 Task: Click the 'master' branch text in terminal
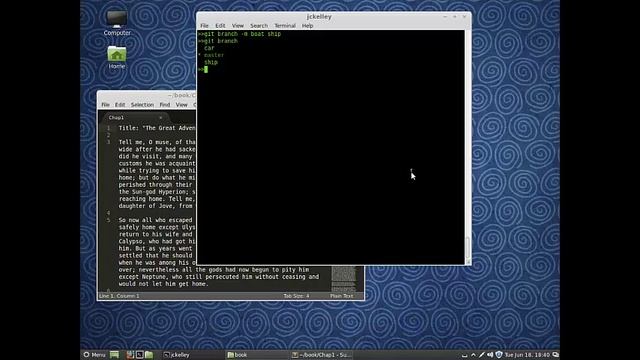point(214,55)
